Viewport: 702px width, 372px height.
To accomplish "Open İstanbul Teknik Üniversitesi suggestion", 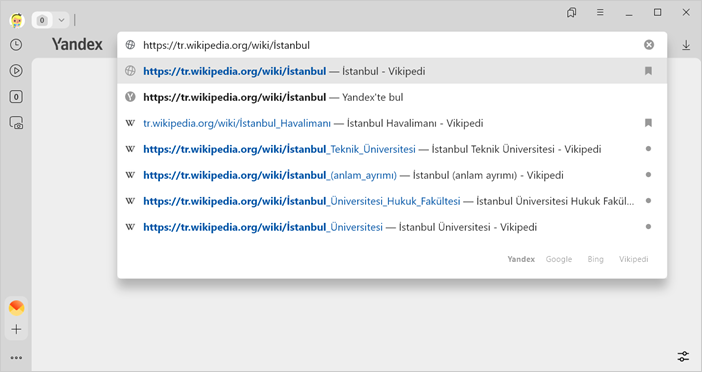I will tap(392, 149).
